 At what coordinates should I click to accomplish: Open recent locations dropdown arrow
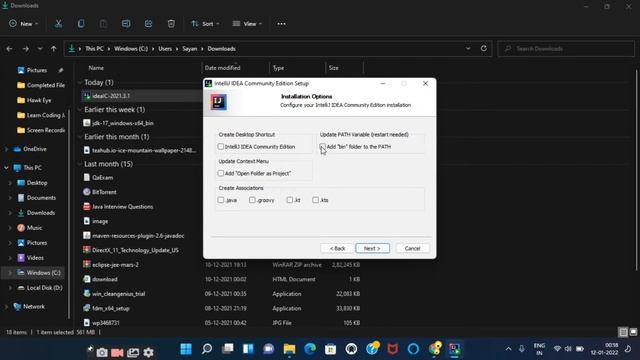40,49
